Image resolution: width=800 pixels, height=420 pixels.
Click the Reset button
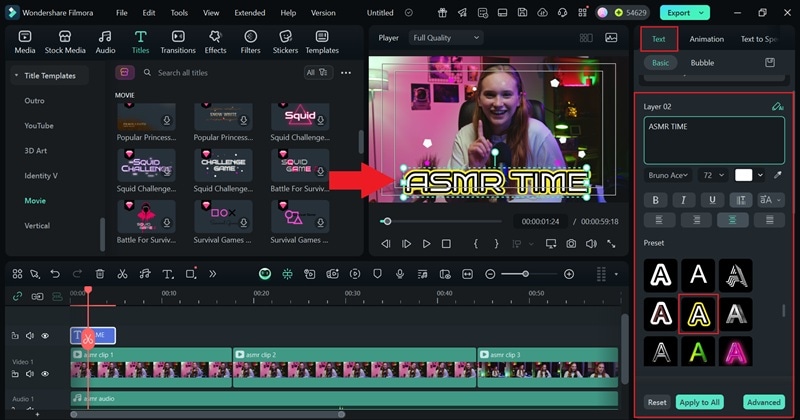point(657,402)
